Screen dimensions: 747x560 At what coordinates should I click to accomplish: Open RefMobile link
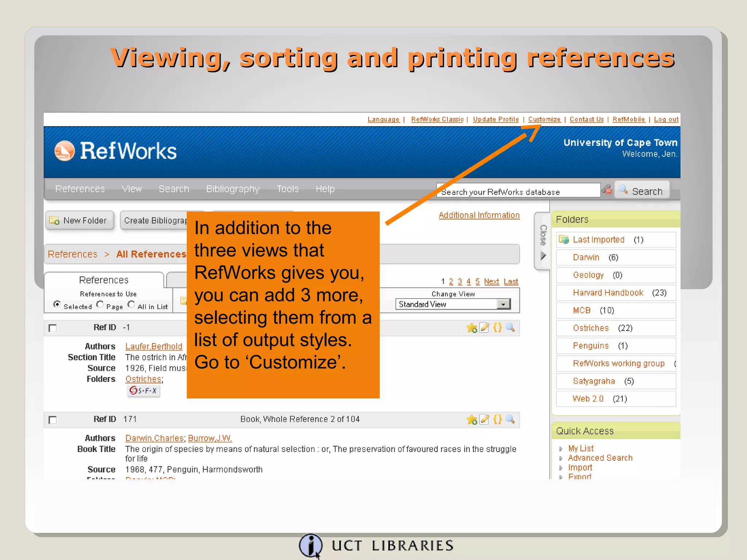point(629,119)
